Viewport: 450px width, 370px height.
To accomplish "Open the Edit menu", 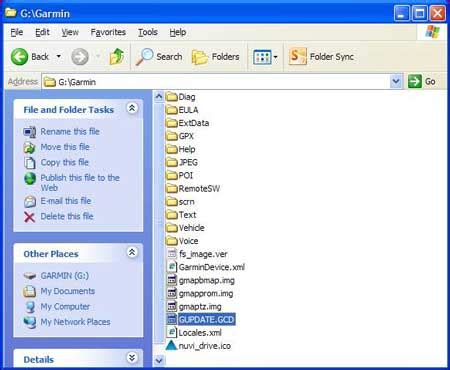I will (42, 32).
